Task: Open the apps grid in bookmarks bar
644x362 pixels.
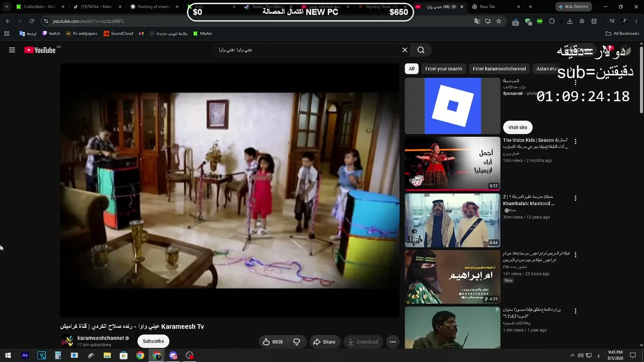Action: click(x=7, y=34)
